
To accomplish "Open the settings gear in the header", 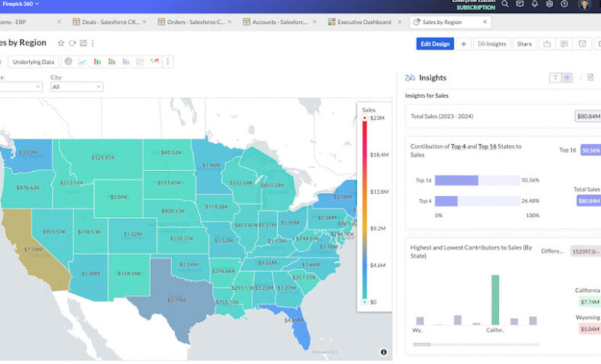I will tap(549, 4).
